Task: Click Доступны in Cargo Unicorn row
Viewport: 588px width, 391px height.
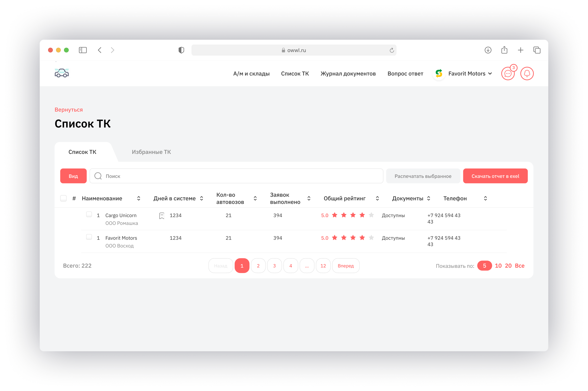Action: pos(393,215)
